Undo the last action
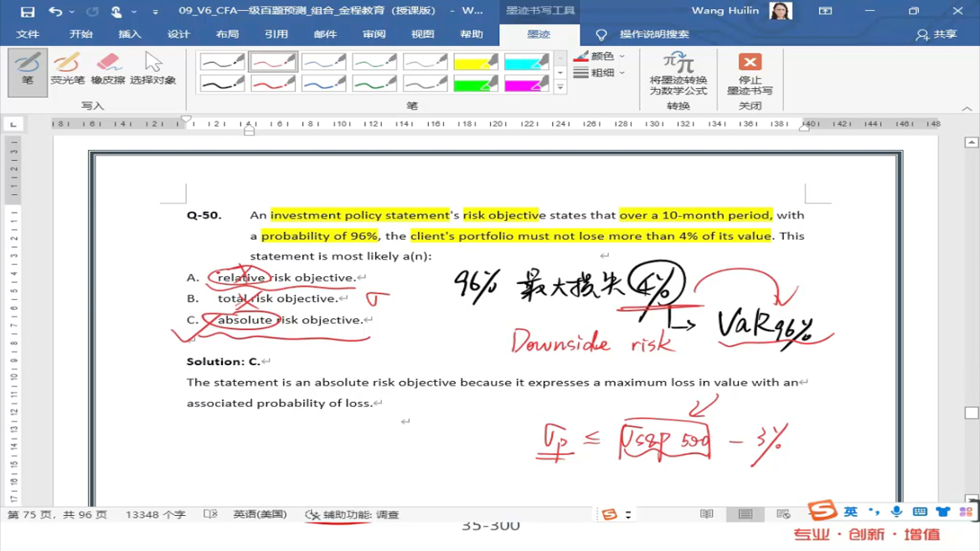The width and height of the screenshot is (980, 551). pos(55,11)
